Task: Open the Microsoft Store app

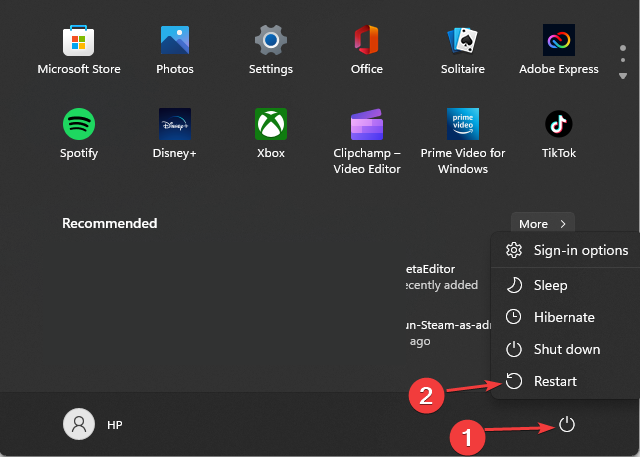Action: pos(79,50)
